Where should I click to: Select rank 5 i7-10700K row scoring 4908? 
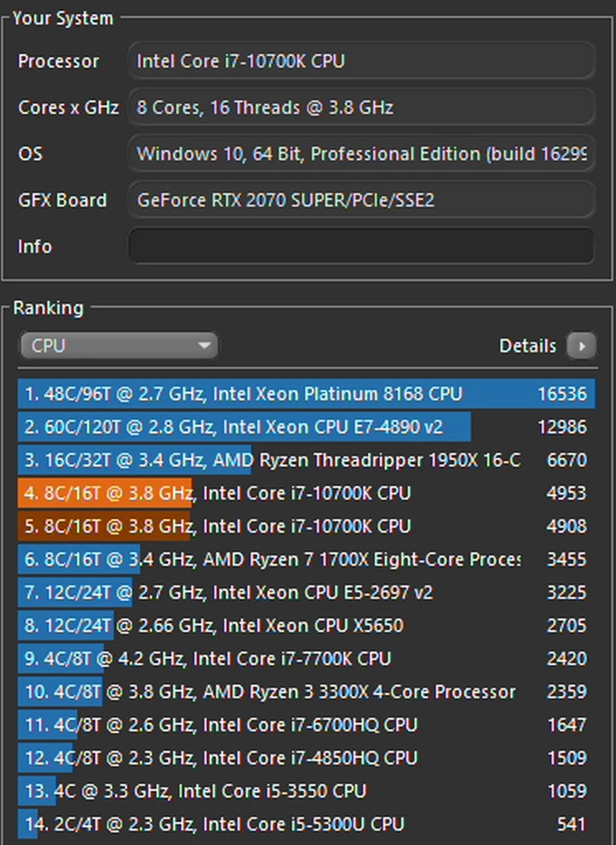click(307, 526)
